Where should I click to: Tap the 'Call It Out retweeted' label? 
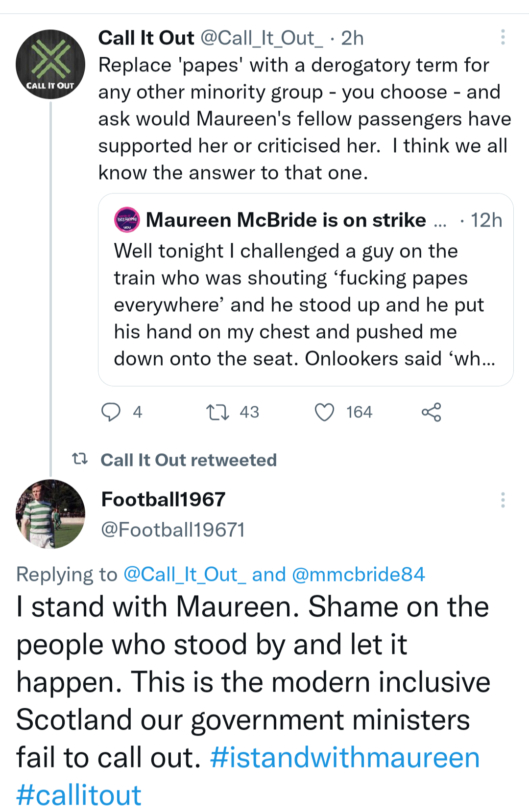coord(189,460)
